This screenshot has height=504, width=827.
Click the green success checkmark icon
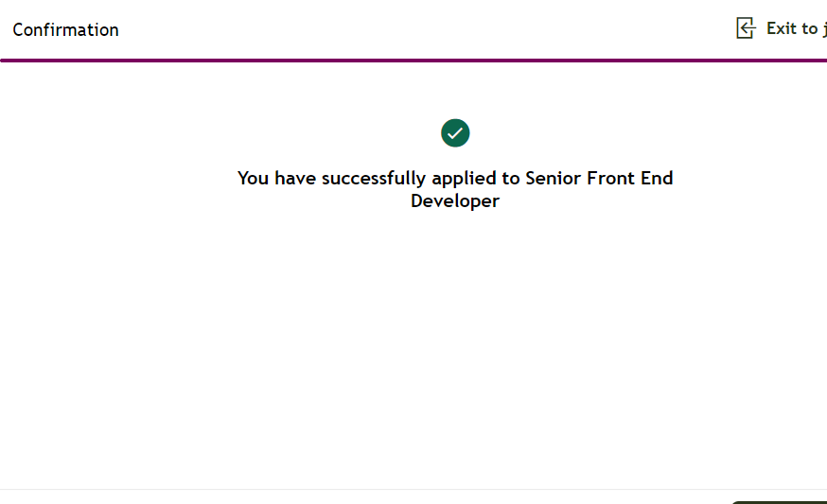pyautogui.click(x=455, y=133)
